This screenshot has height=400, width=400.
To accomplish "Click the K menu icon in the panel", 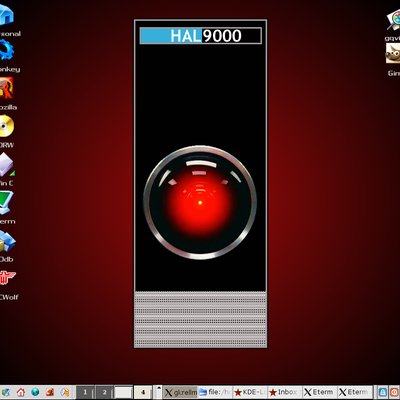I will click(x=5, y=392).
